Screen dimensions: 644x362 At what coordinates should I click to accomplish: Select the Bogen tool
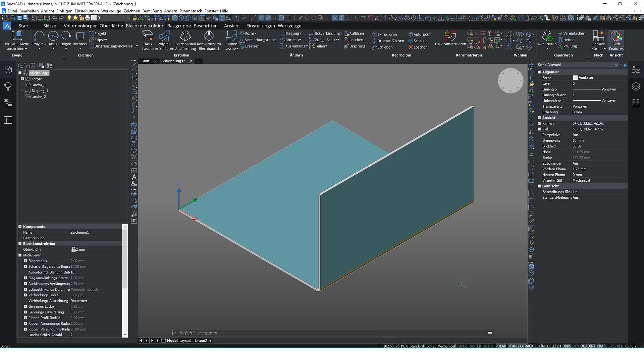[x=66, y=40]
